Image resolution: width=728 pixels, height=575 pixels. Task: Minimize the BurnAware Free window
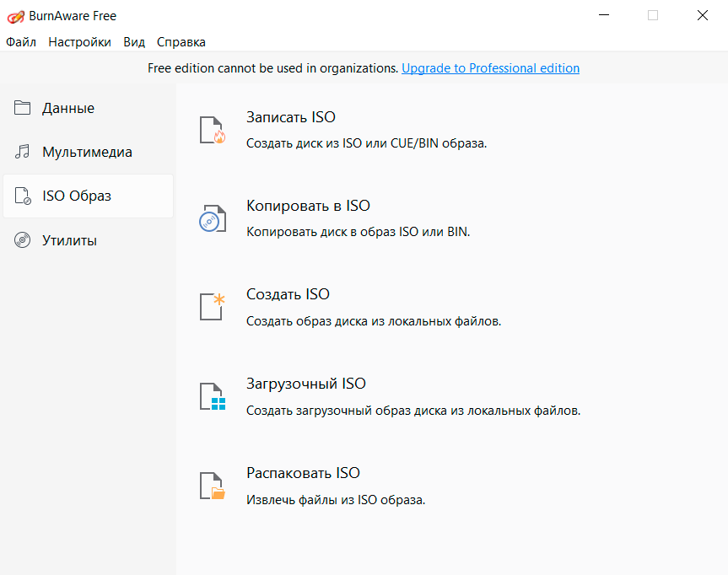[x=604, y=15]
